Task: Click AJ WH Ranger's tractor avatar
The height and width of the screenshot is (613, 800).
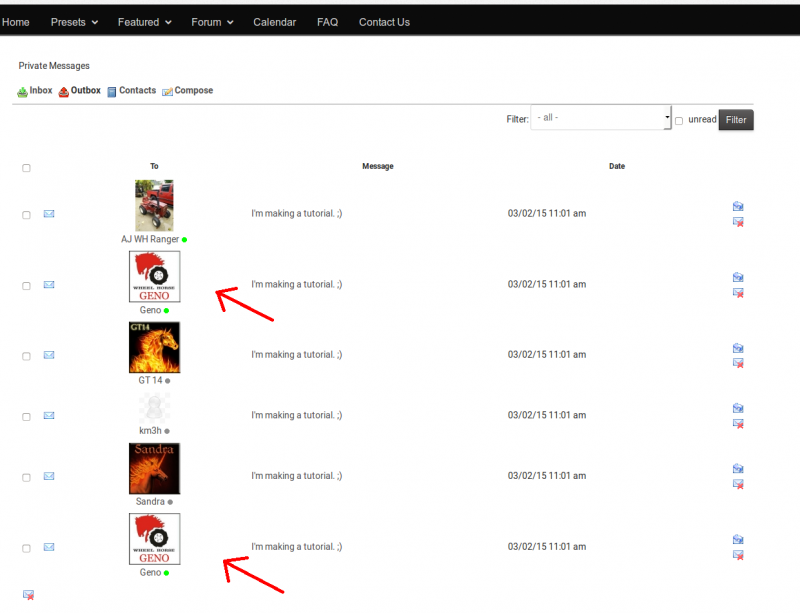Action: (x=154, y=206)
